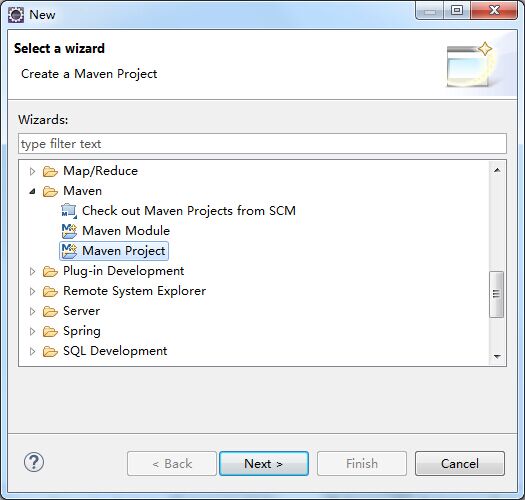Image resolution: width=525 pixels, height=500 pixels.
Task: Collapse the Maven tree node
Action: coord(32,191)
